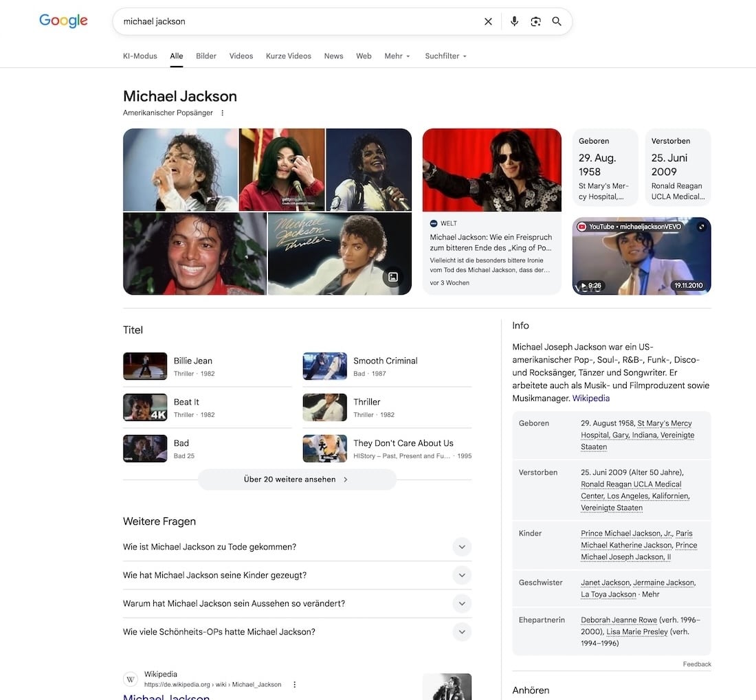The width and height of the screenshot is (756, 700).
Task: Open the Bad song entry
Action: (x=208, y=449)
